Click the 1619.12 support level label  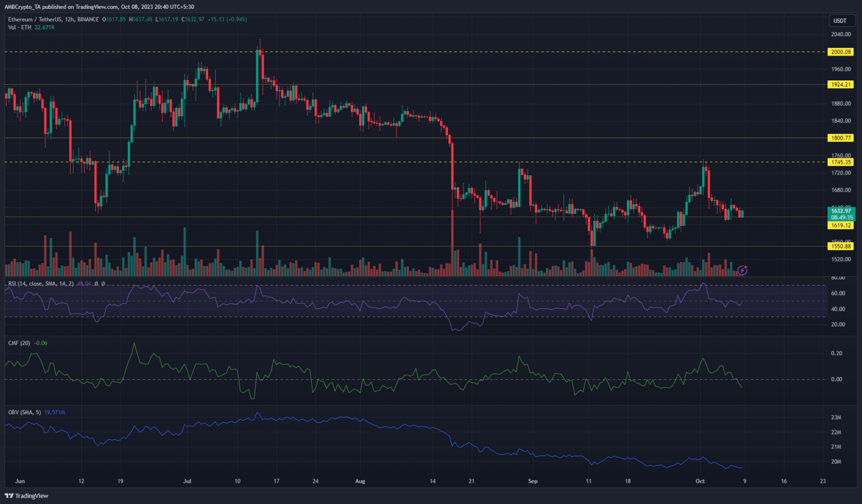pyautogui.click(x=841, y=226)
